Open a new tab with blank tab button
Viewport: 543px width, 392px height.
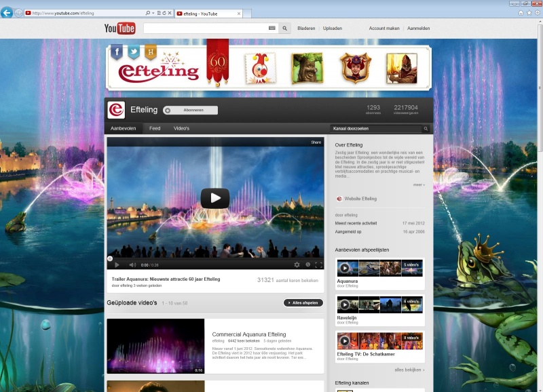pyautogui.click(x=247, y=14)
